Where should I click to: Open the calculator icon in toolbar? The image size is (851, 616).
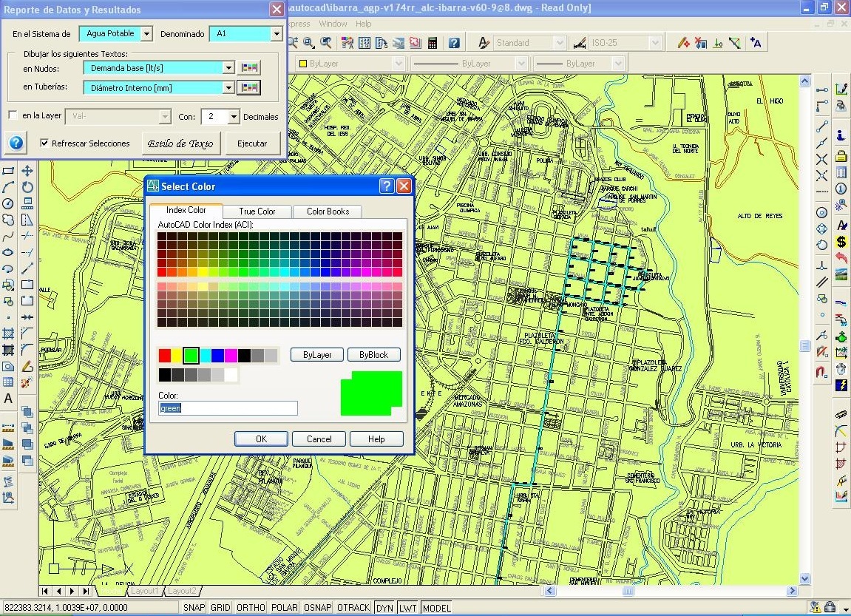433,43
